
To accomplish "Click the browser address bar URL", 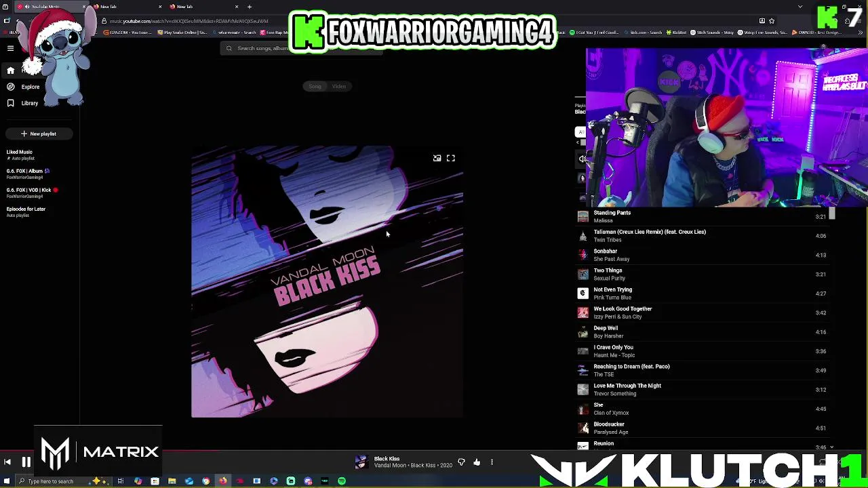I will coord(189,21).
